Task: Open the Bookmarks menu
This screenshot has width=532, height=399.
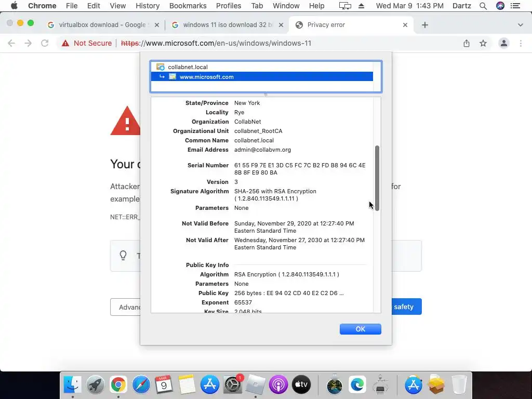Action: coord(188,6)
